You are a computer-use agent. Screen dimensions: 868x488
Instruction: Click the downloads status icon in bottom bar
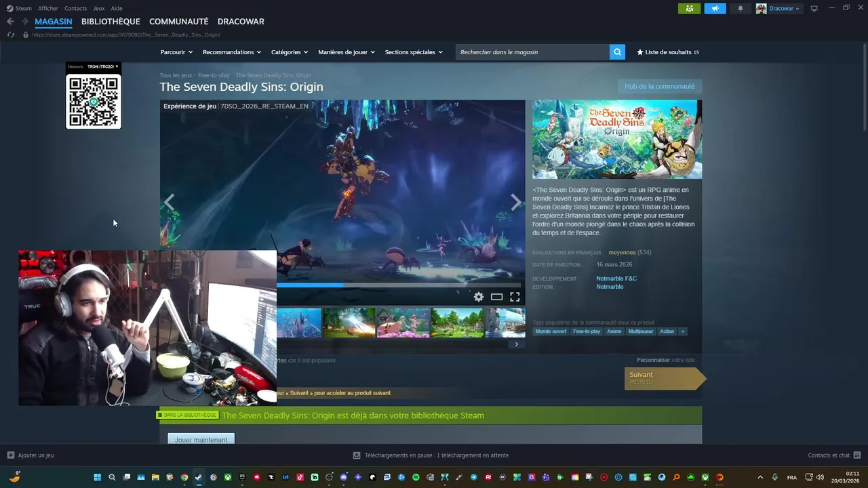[x=357, y=455]
